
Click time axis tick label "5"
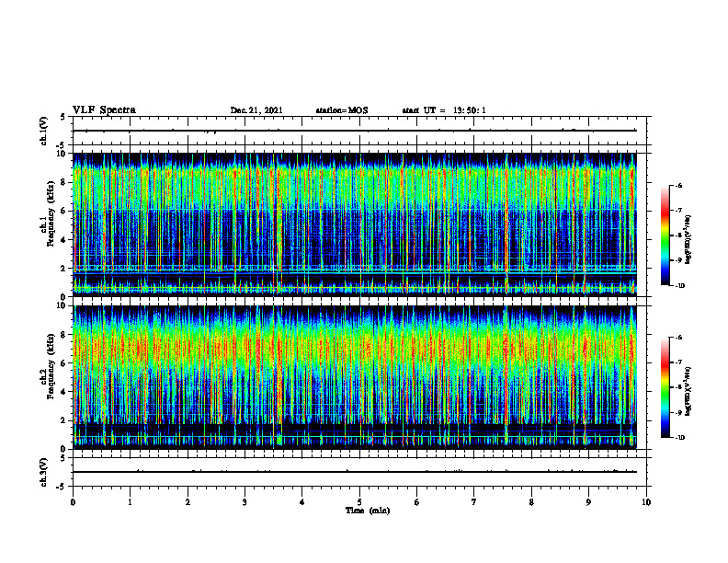[359, 502]
